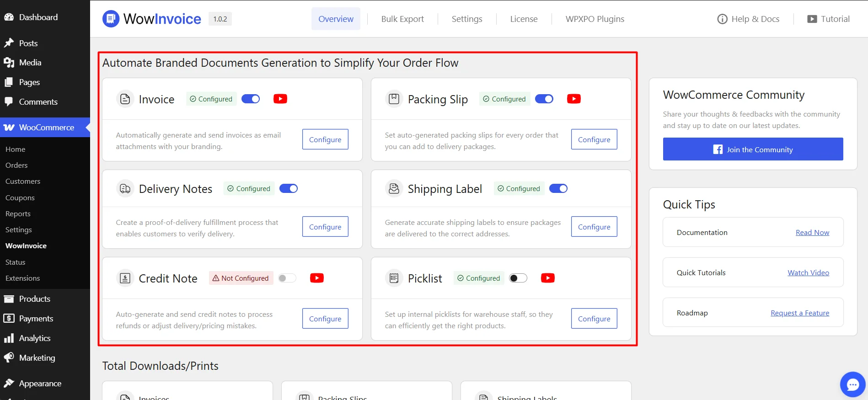Click the Pages icon in sidebar

[x=9, y=82]
